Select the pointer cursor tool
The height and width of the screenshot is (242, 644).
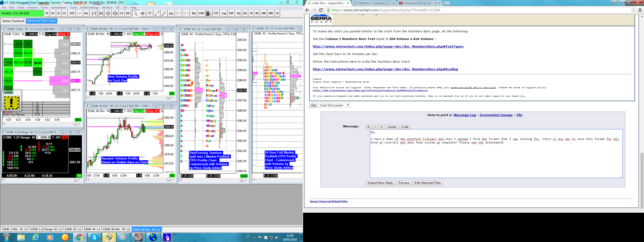click(x=136, y=13)
